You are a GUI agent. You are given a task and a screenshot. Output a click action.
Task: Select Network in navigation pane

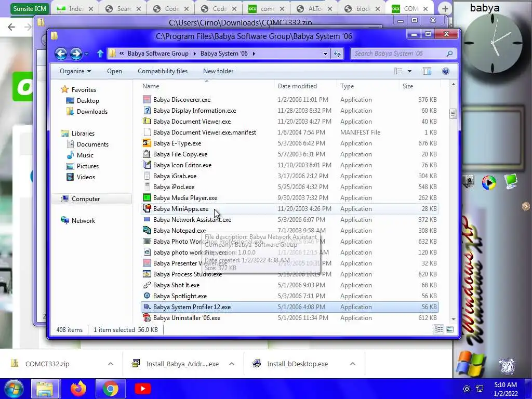click(x=78, y=220)
